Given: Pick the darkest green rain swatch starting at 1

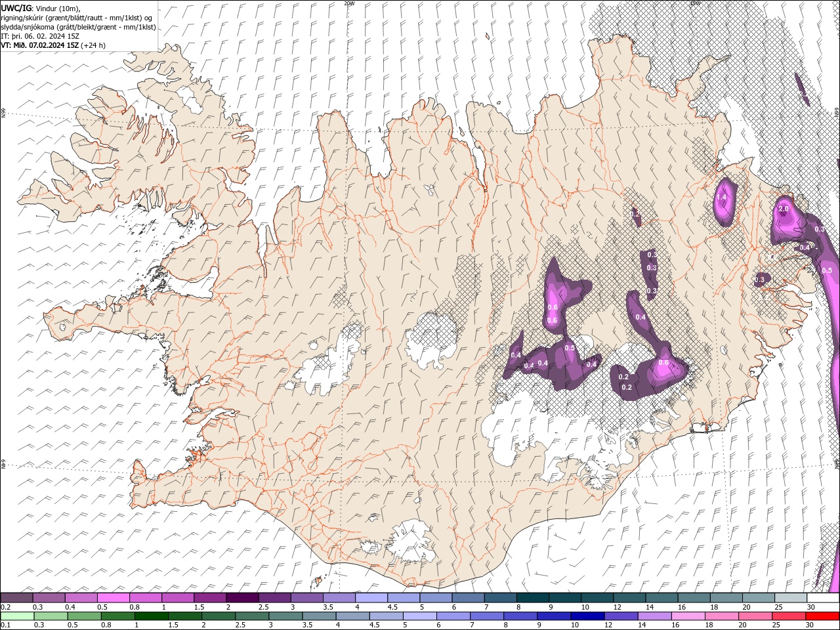Looking at the screenshot, I should [152, 616].
